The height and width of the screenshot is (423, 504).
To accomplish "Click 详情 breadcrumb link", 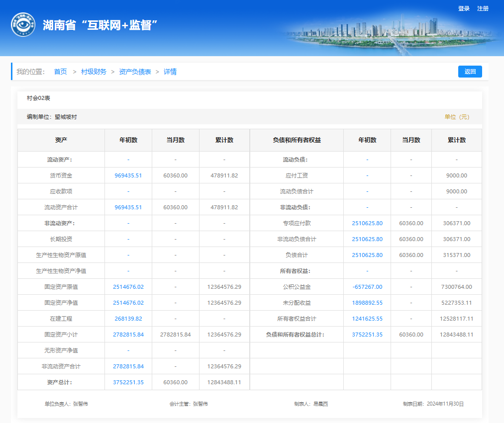I will (x=170, y=72).
